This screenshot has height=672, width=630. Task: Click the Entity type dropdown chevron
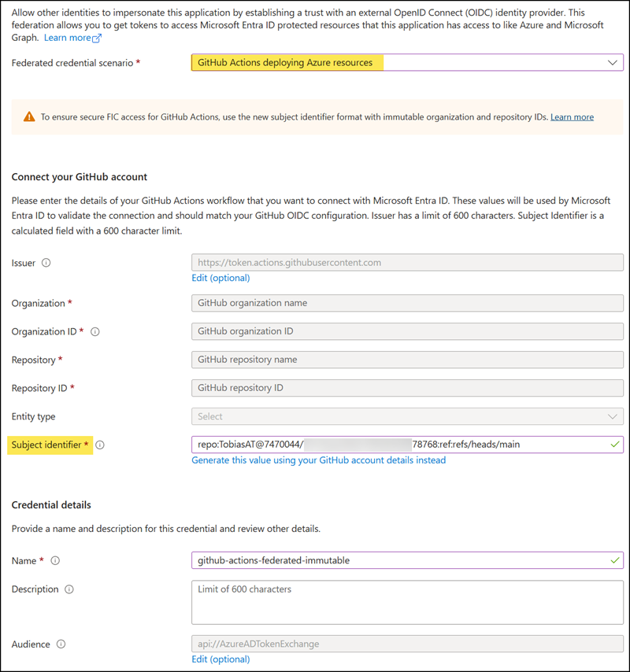(612, 416)
